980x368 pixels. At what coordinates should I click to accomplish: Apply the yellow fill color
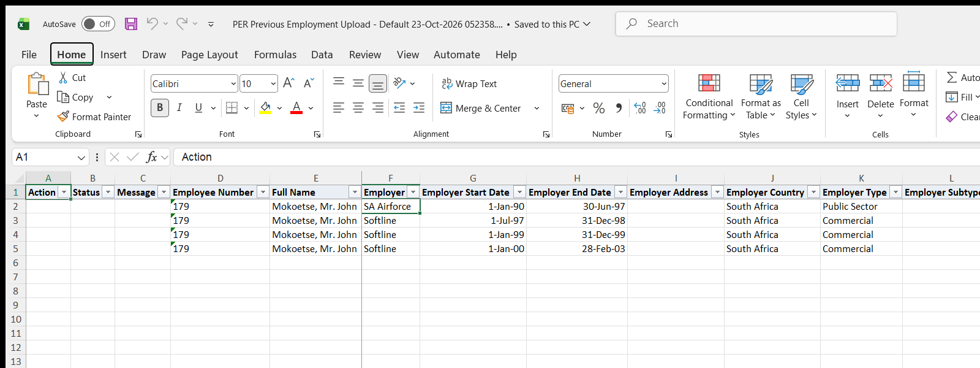266,108
